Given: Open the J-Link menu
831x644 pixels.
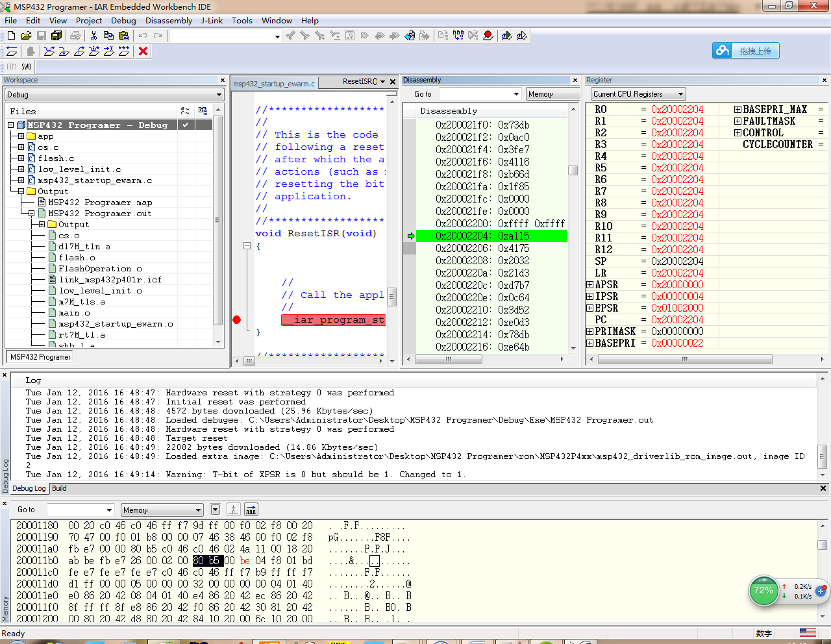Looking at the screenshot, I should click(212, 21).
